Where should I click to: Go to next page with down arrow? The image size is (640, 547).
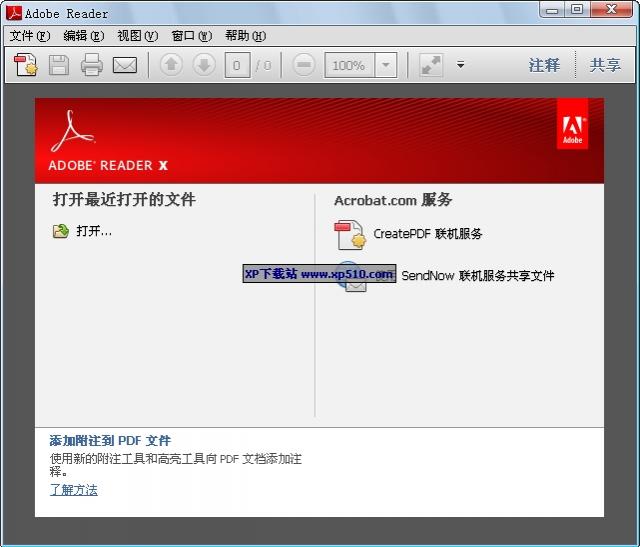[203, 65]
